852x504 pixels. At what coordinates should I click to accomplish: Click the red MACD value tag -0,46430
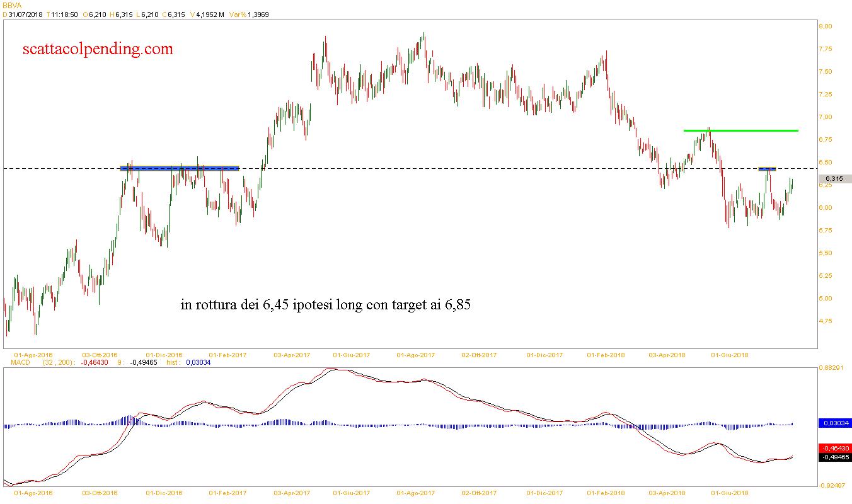[834, 448]
